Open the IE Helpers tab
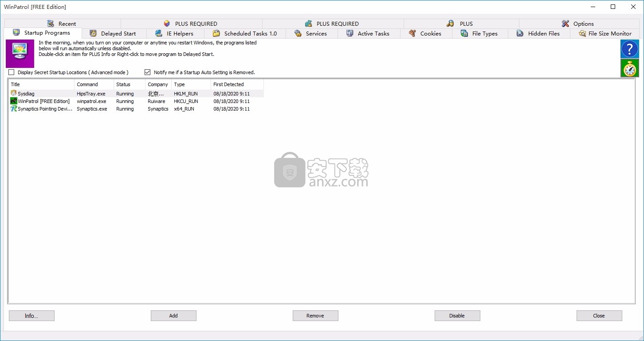The width and height of the screenshot is (644, 341). [x=176, y=33]
